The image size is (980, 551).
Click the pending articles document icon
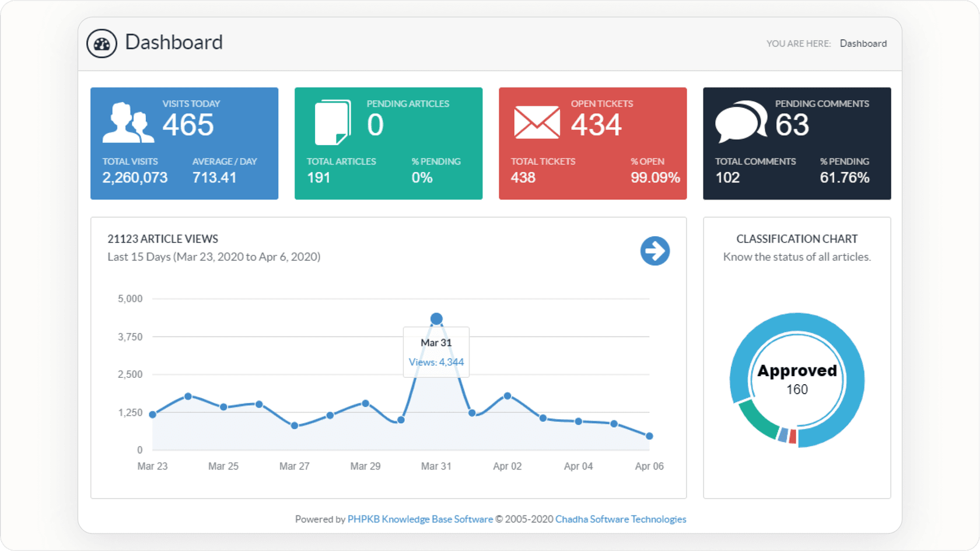point(332,122)
